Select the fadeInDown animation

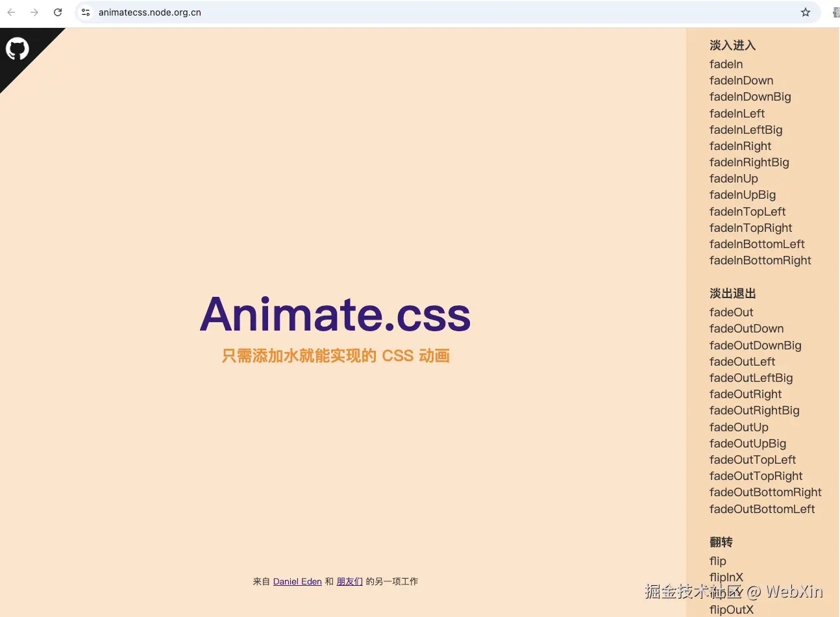(x=741, y=81)
